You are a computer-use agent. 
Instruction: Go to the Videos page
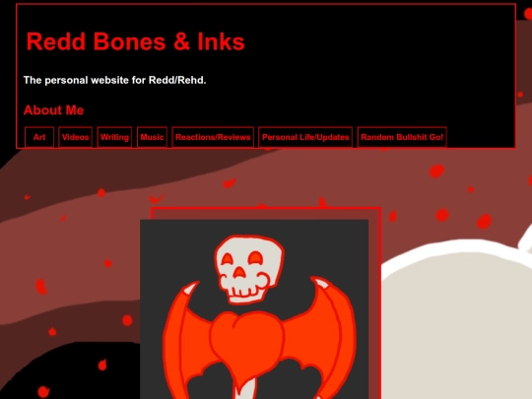(75, 137)
